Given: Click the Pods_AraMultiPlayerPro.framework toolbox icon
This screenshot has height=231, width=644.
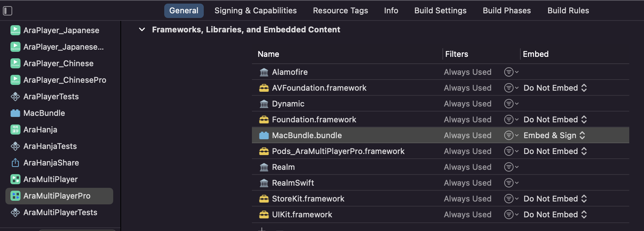Looking at the screenshot, I should 264,151.
